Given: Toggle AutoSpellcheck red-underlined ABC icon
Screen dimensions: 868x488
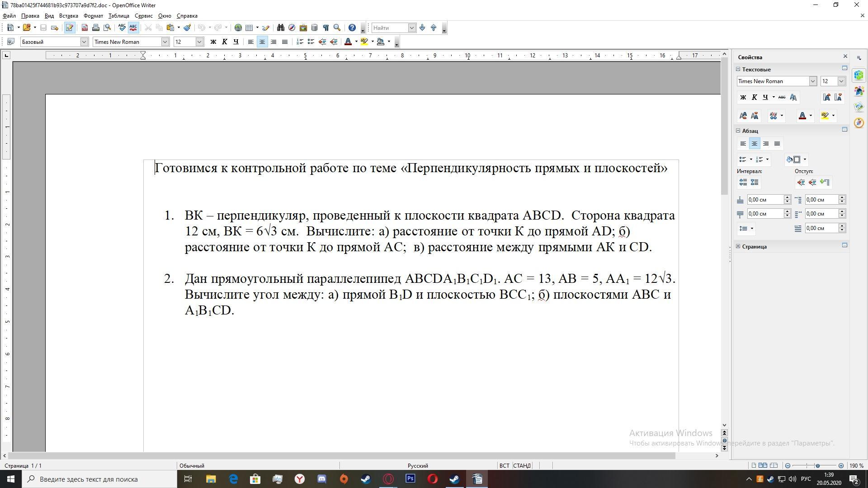Looking at the screenshot, I should [133, 28].
